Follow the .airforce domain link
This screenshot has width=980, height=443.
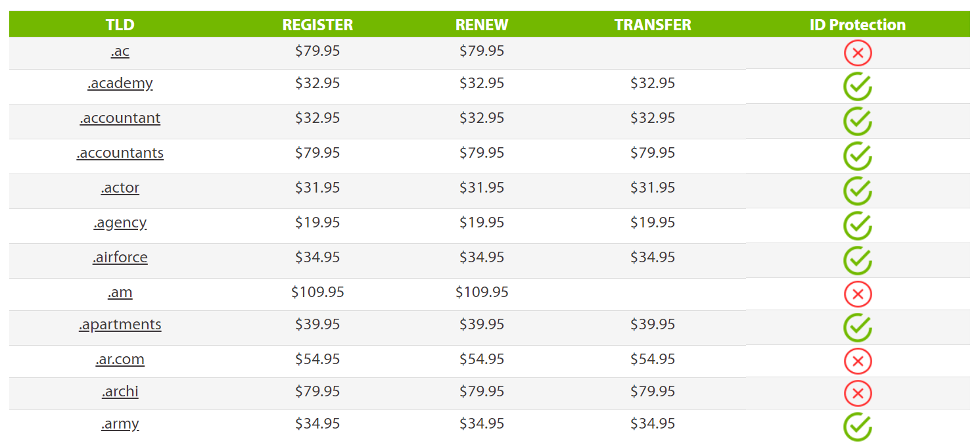(120, 258)
